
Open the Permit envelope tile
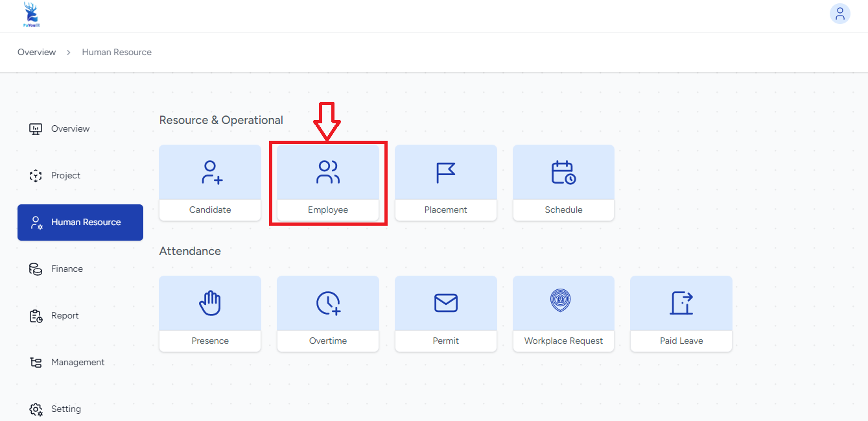tap(446, 314)
